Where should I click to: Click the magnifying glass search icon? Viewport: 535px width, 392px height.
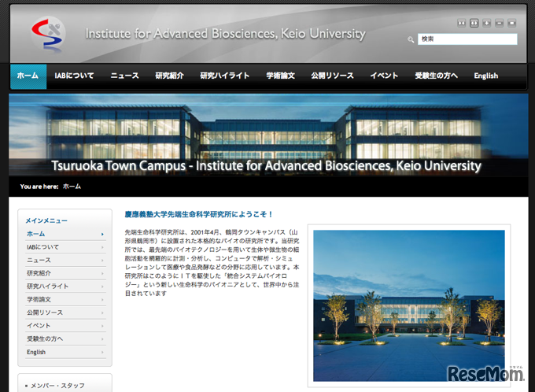coord(411,39)
